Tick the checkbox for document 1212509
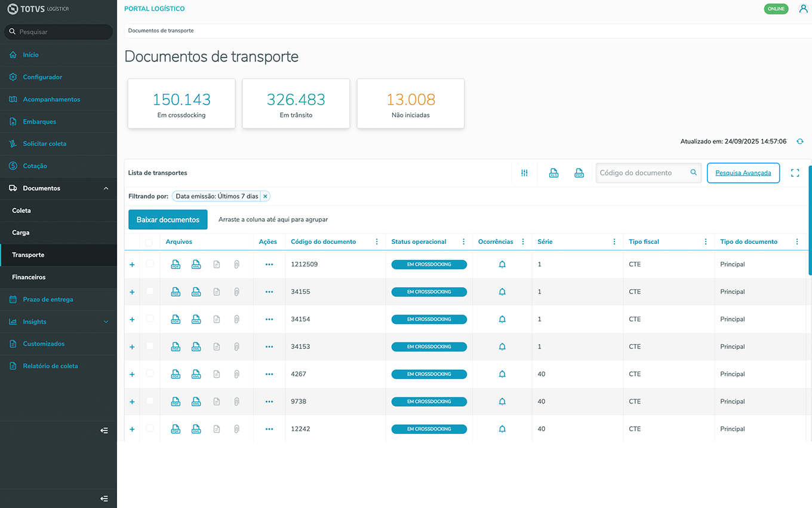The width and height of the screenshot is (812, 508). 150,264
